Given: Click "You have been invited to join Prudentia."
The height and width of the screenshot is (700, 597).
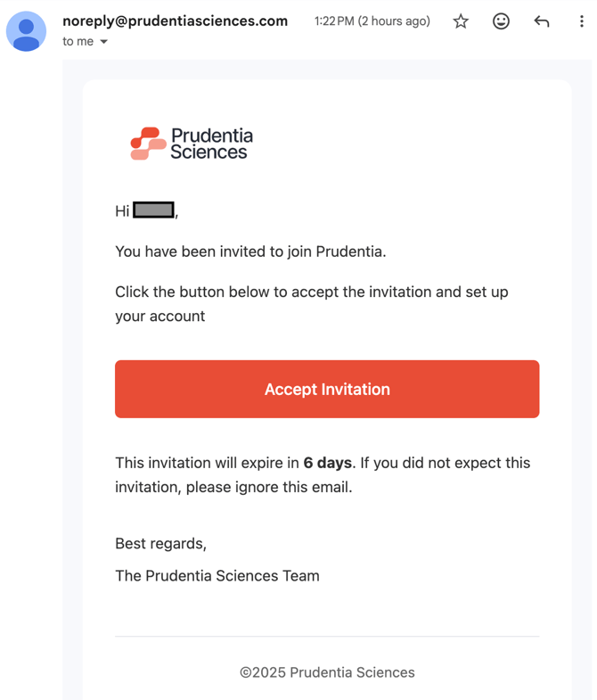Looking at the screenshot, I should coord(250,251).
